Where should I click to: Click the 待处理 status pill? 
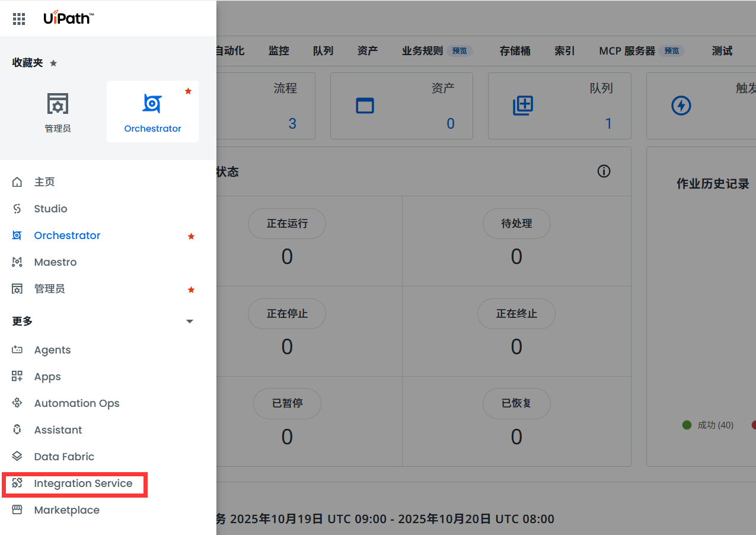[x=516, y=224]
